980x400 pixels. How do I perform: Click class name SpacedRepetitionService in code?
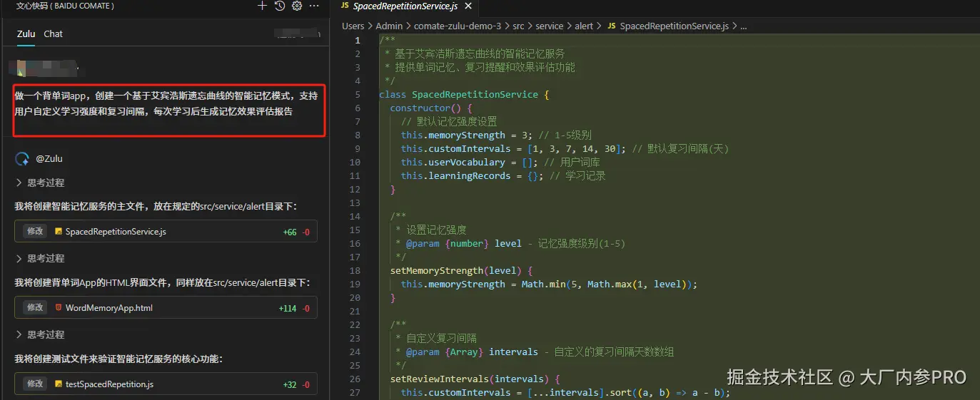point(475,94)
